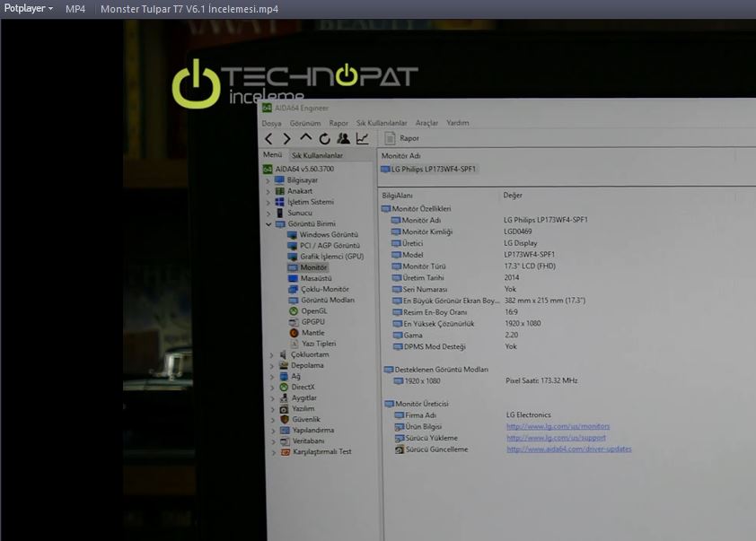Viewport: 756px width, 541px height.
Task: Switch to the Menü tab in sidebar
Action: tap(272, 154)
